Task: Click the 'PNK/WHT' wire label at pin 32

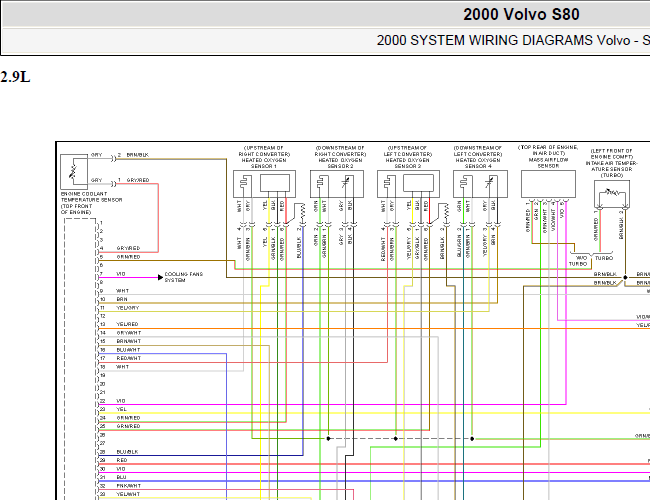Action: [129, 485]
